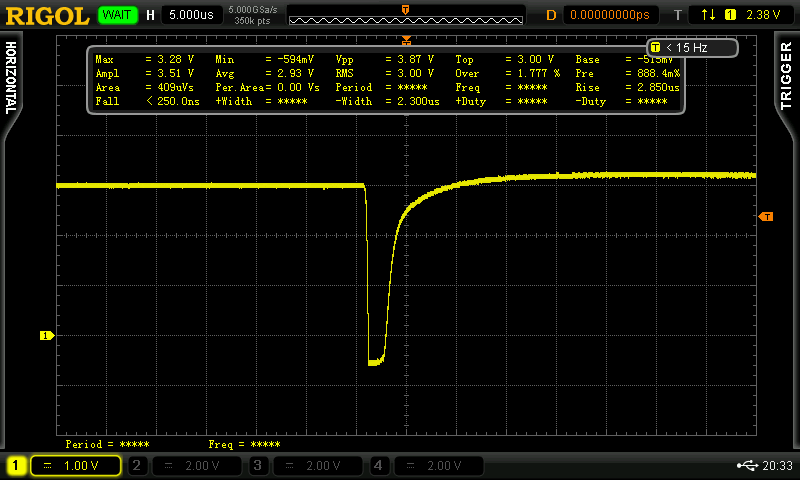
Task: Click the trigger source channel 1 badge
Action: coord(730,15)
